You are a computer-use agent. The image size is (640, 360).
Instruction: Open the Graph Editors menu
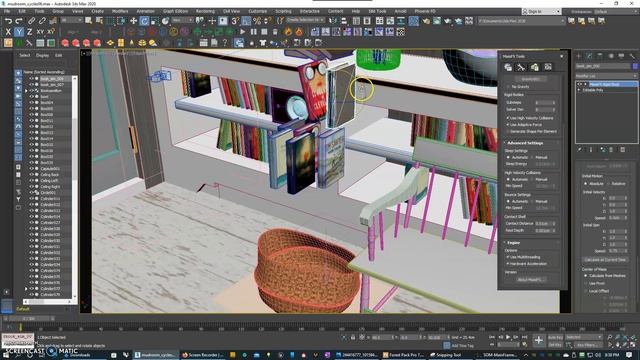[x=175, y=11]
